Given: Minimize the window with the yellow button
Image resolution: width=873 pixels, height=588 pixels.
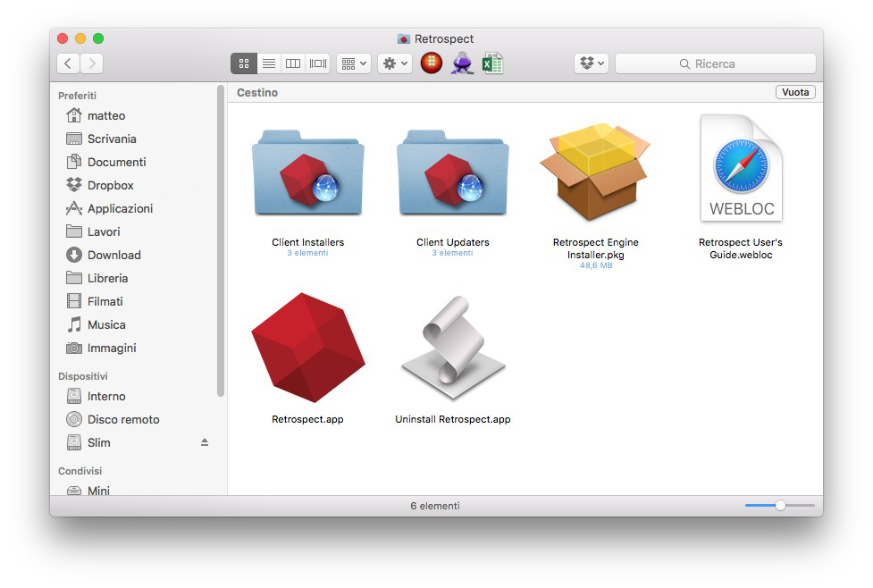Looking at the screenshot, I should pos(80,38).
